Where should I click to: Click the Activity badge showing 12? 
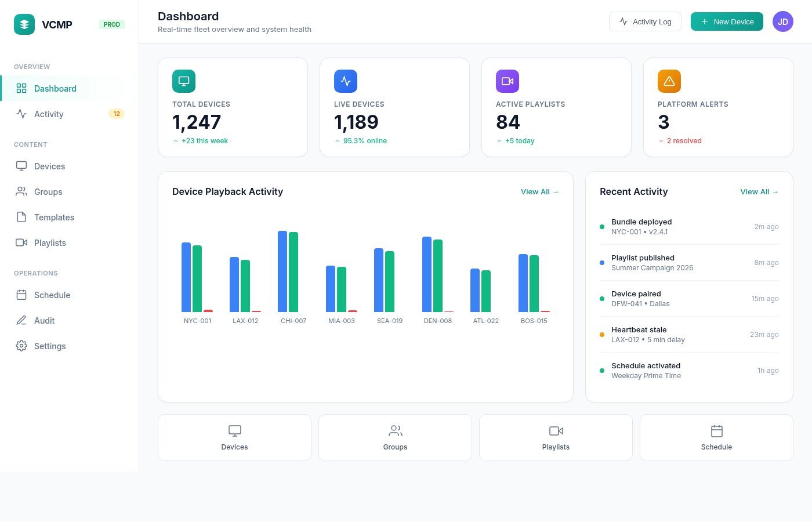(117, 114)
